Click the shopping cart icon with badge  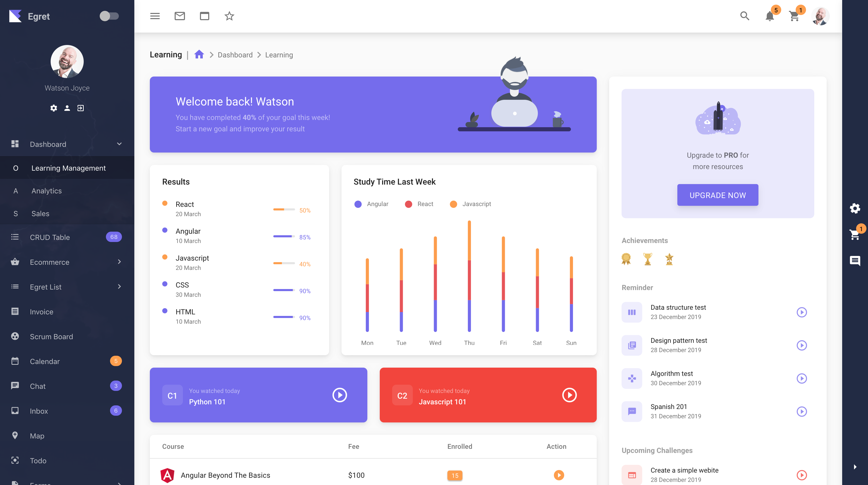click(794, 16)
